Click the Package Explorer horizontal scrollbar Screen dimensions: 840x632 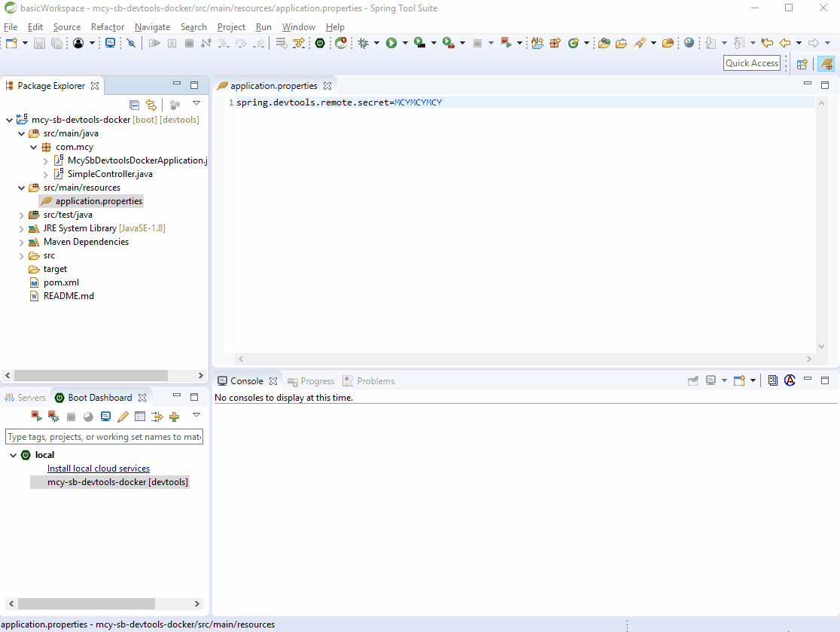pyautogui.click(x=90, y=375)
